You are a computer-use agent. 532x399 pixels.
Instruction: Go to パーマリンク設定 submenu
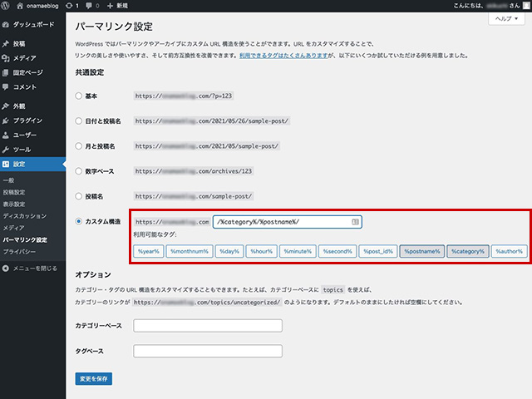[25, 240]
